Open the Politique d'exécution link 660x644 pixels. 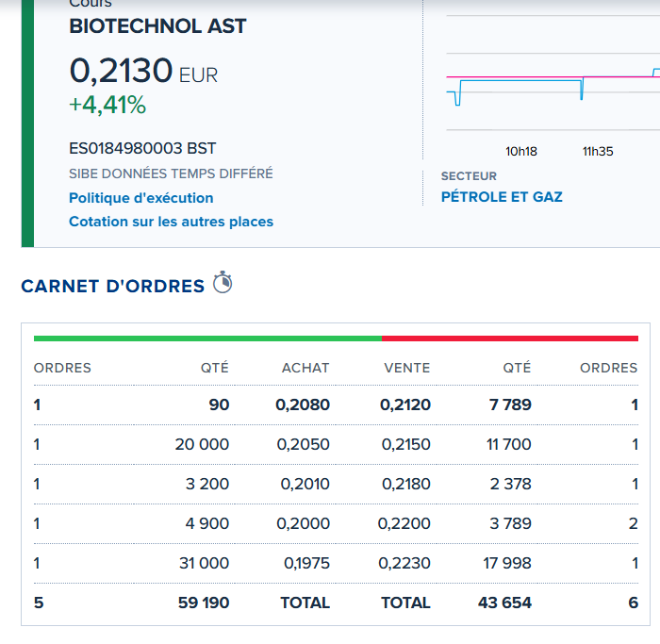(141, 198)
